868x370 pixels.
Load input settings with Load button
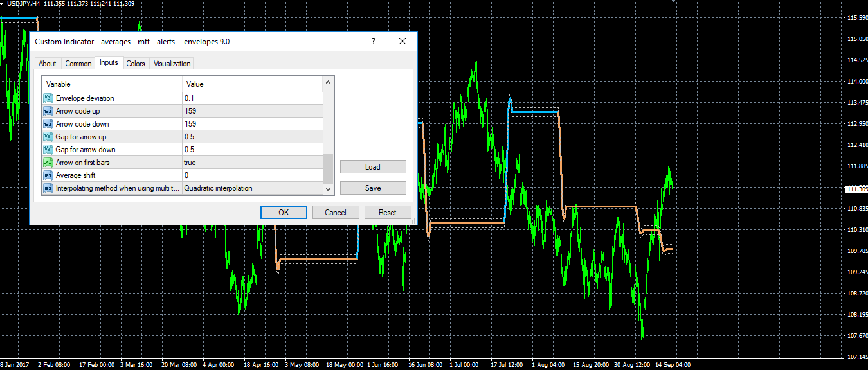pos(373,167)
